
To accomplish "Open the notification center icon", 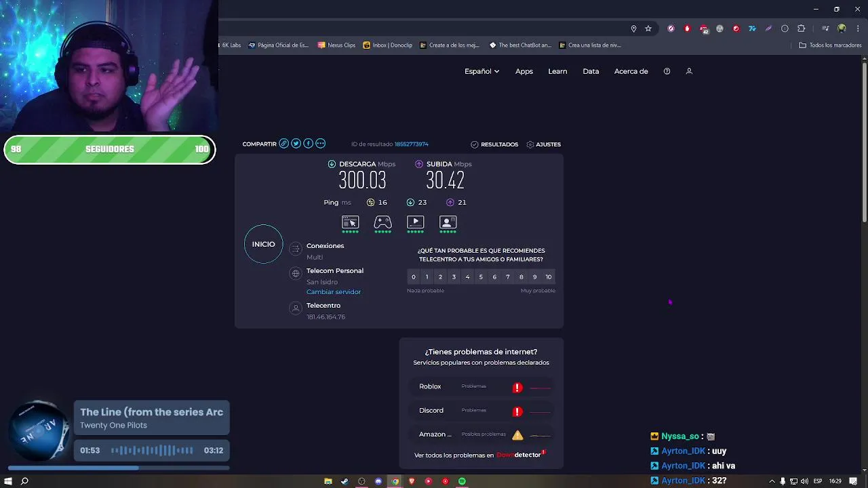I will [x=853, y=481].
